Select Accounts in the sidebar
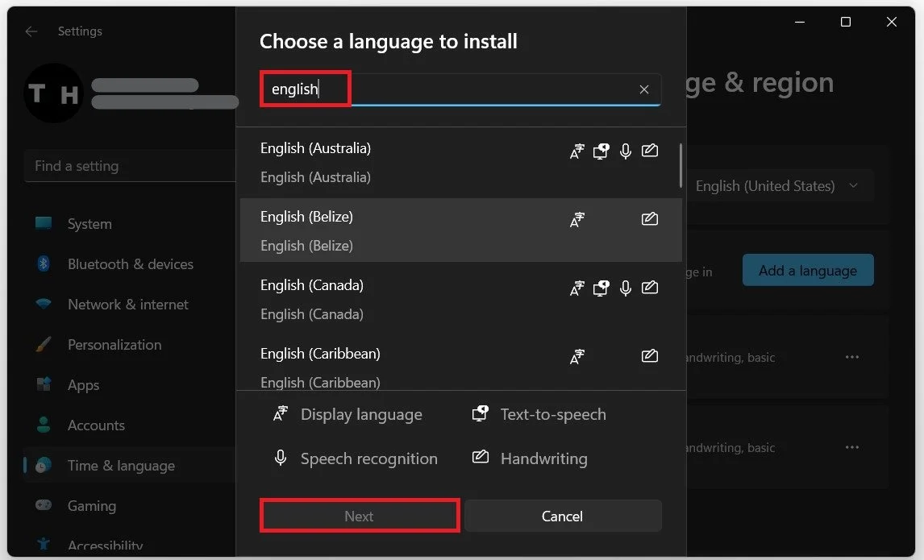Image resolution: width=924 pixels, height=560 pixels. (x=96, y=425)
